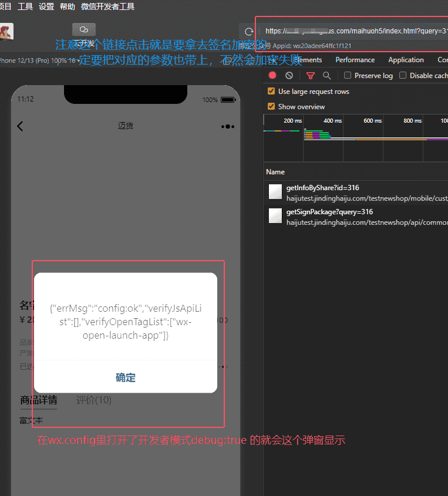The height and width of the screenshot is (496, 448).
Task: Click the Name column header
Action: [x=275, y=172]
